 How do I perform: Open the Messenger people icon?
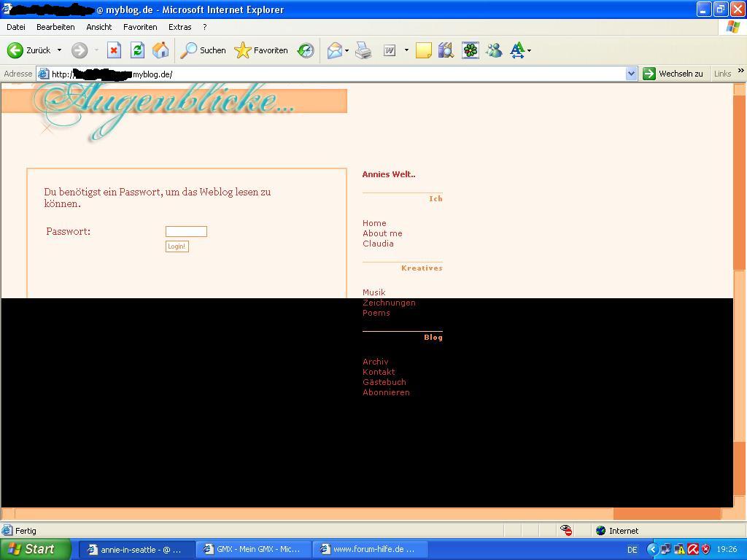click(494, 50)
